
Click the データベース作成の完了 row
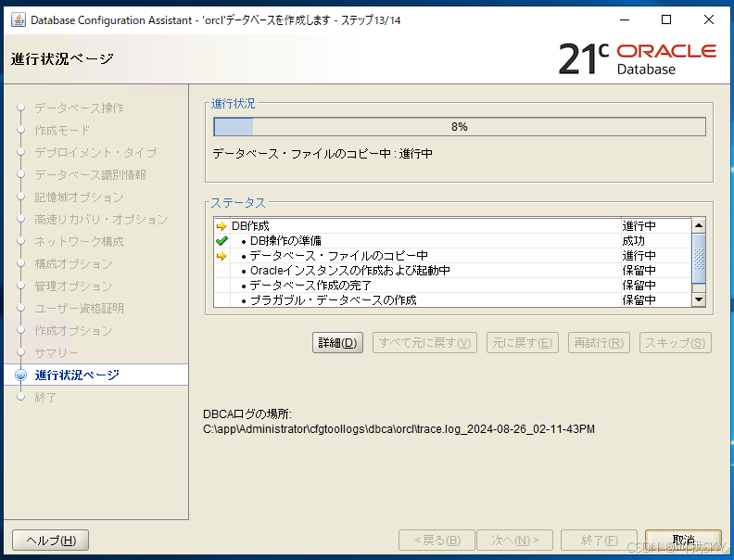pos(452,286)
